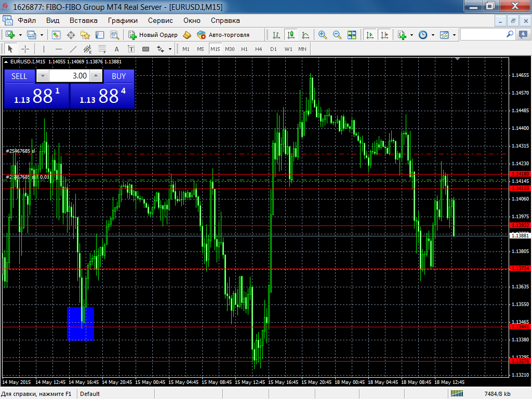Image resolution: width=532 pixels, height=399 pixels.
Task: Expand the Profiles dropdown arrow
Action: 42,35
